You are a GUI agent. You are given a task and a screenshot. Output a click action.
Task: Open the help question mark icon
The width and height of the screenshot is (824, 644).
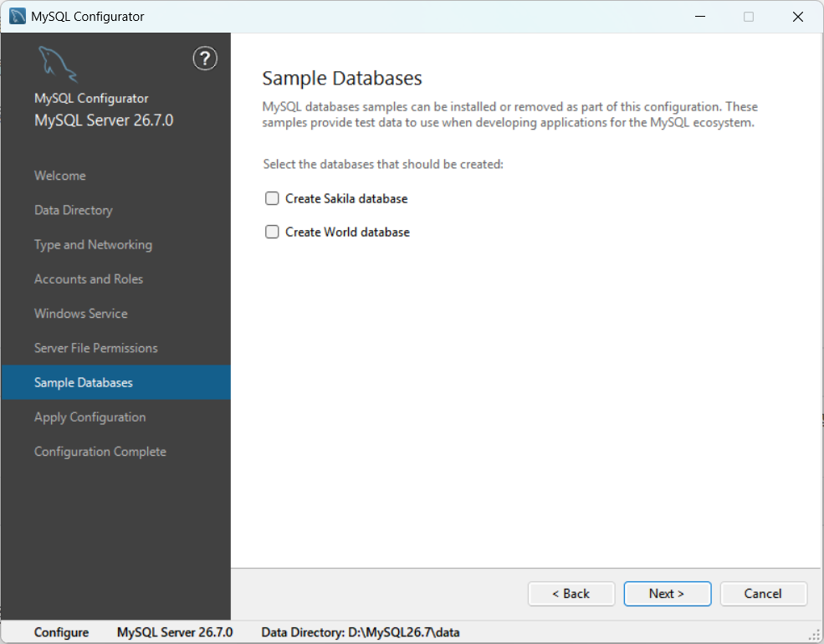[x=205, y=59]
